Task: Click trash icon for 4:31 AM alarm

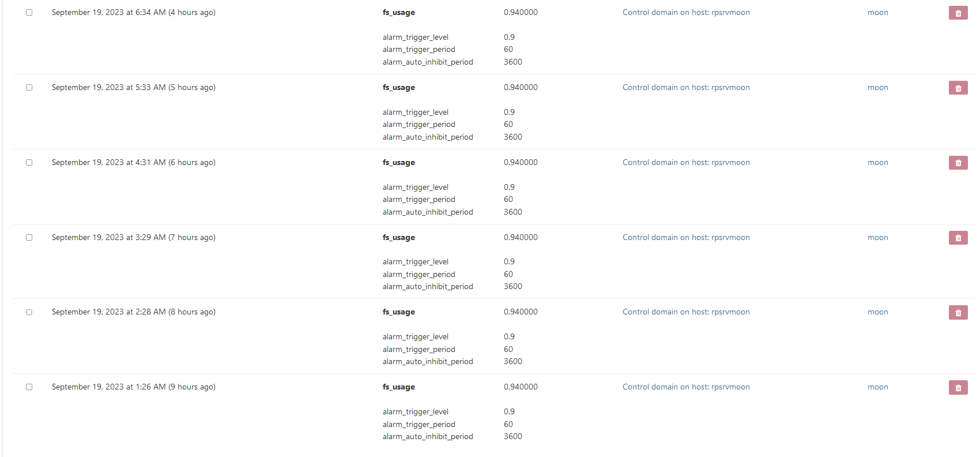Action: pyautogui.click(x=958, y=163)
